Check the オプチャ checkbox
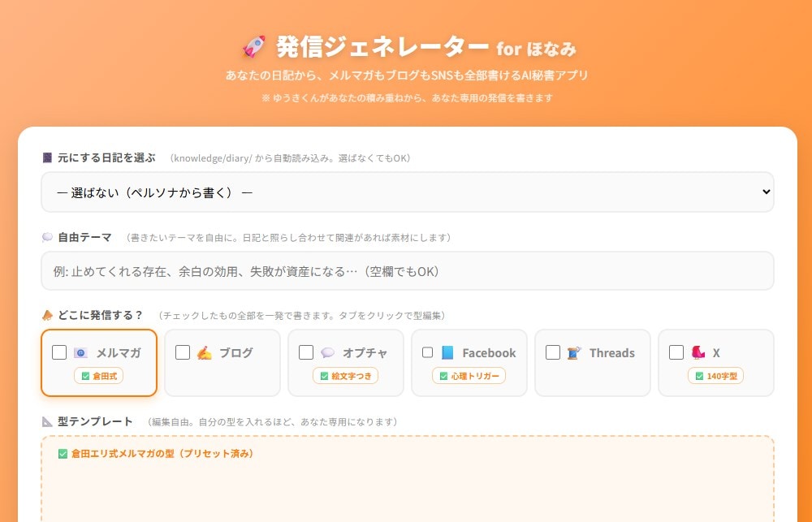 305,352
